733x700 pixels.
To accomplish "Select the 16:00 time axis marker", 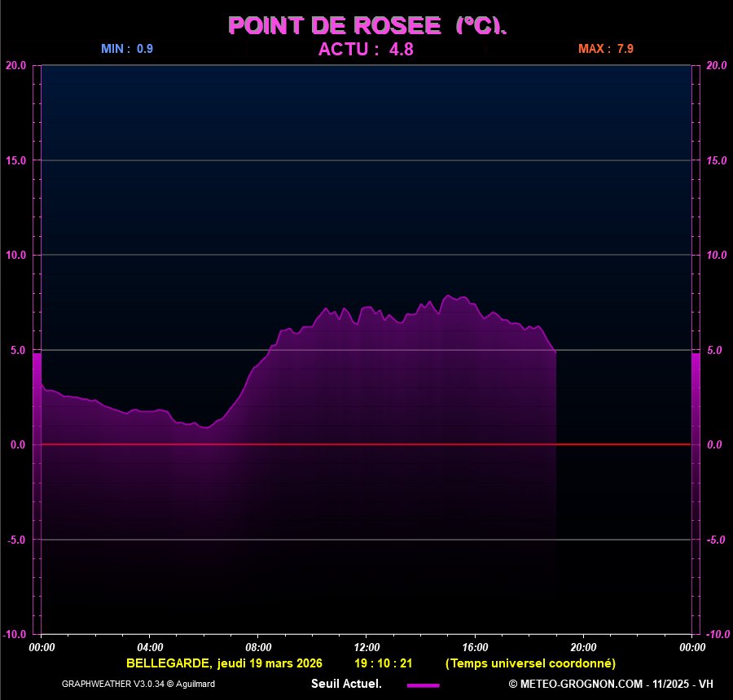I will point(475,647).
